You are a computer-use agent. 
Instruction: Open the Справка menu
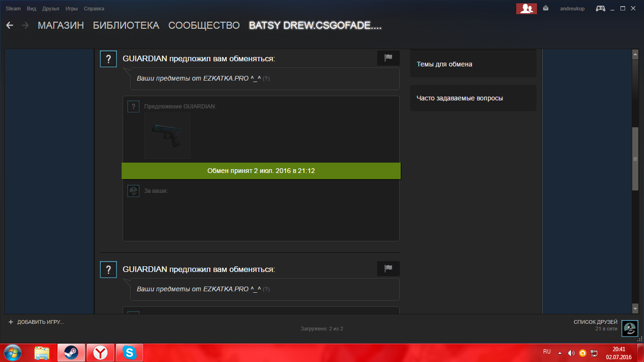pyautogui.click(x=94, y=8)
